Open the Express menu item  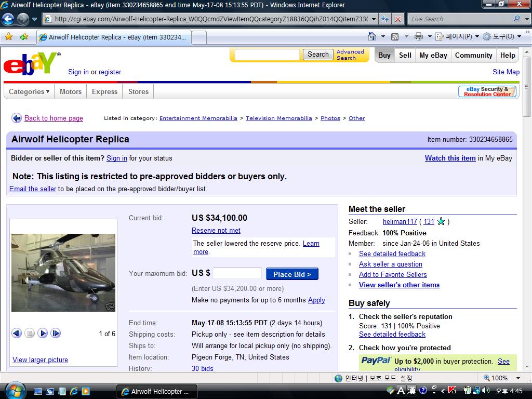104,91
